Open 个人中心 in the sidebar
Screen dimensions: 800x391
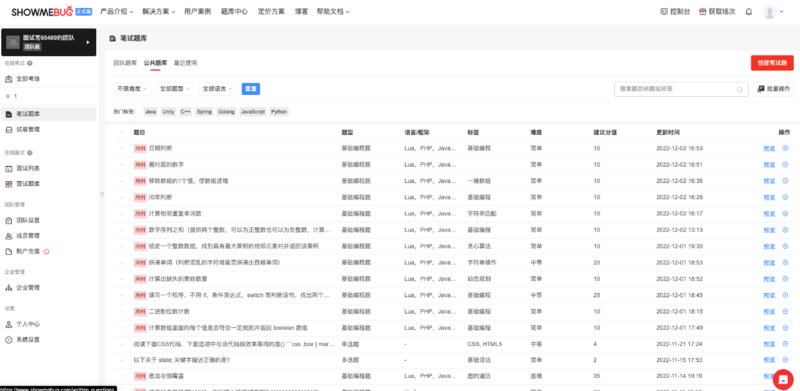[x=48, y=324]
